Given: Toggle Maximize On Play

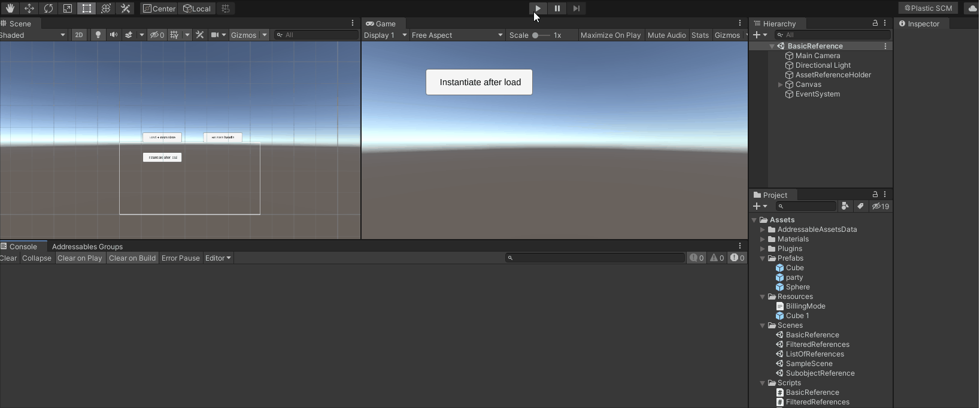Looking at the screenshot, I should (610, 35).
